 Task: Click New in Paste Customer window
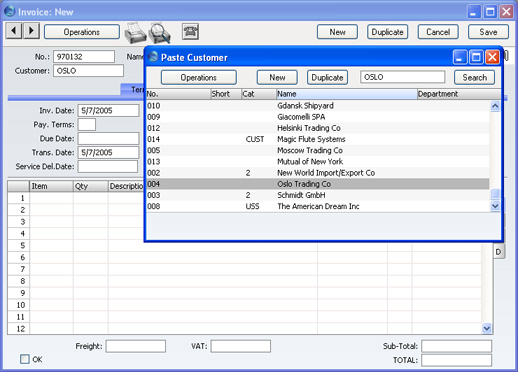pyautogui.click(x=277, y=77)
